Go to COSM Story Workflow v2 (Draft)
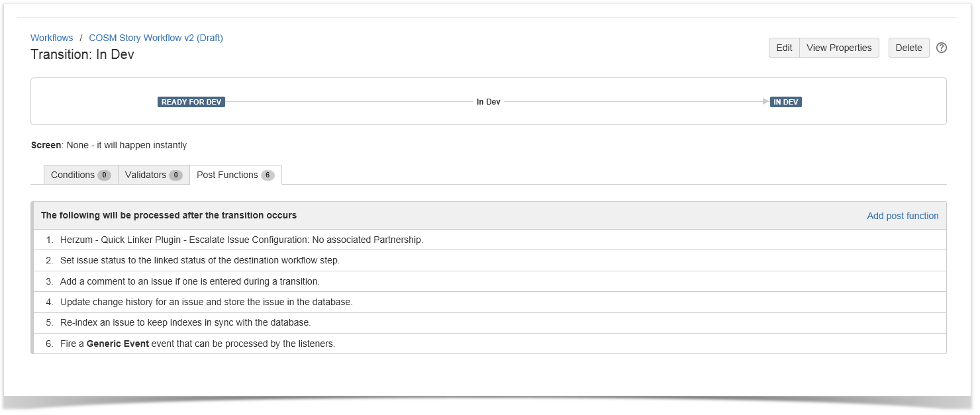The image size is (980, 415). pos(156,38)
